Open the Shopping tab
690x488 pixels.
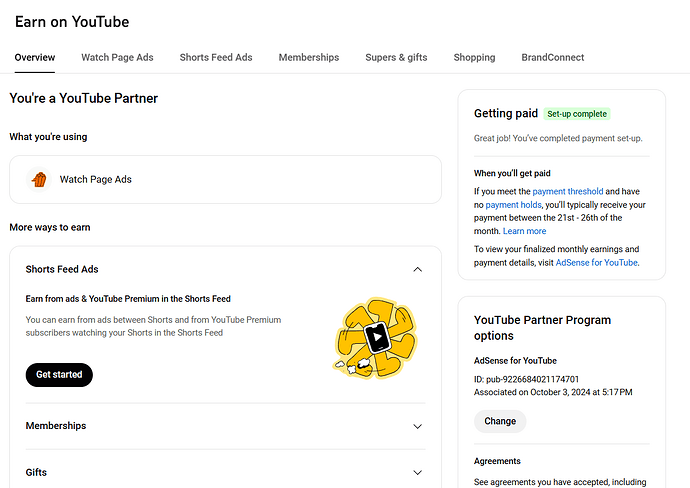(x=474, y=58)
